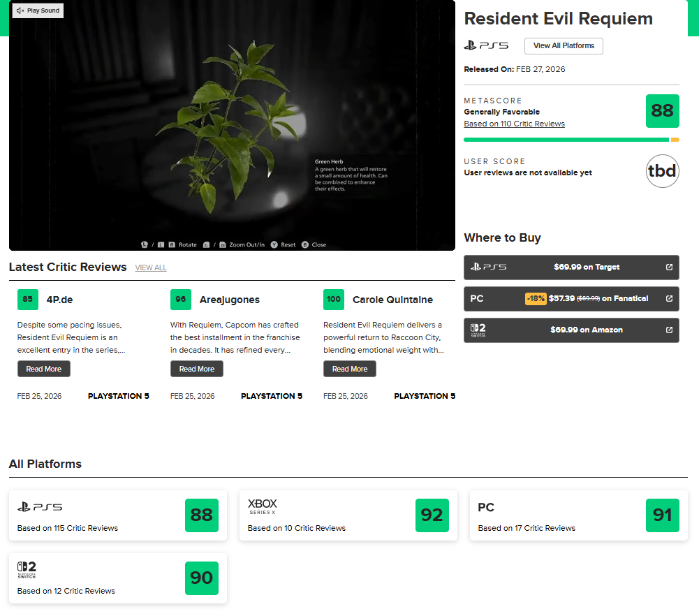
Task: Select the Xbox Series X platform card
Action: (x=348, y=515)
